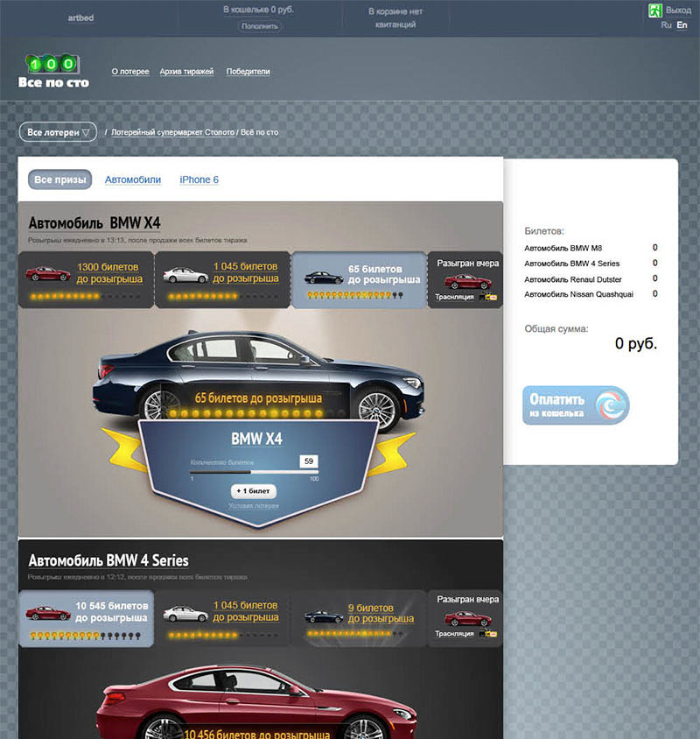Screen dimensions: 700x739
Task: Switch to the iPhone 6 tab
Action: point(199,179)
